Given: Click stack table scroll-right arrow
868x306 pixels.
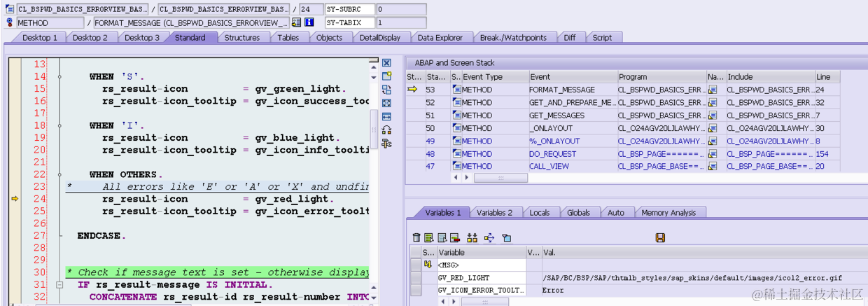Looking at the screenshot, I should pyautogui.click(x=468, y=178).
